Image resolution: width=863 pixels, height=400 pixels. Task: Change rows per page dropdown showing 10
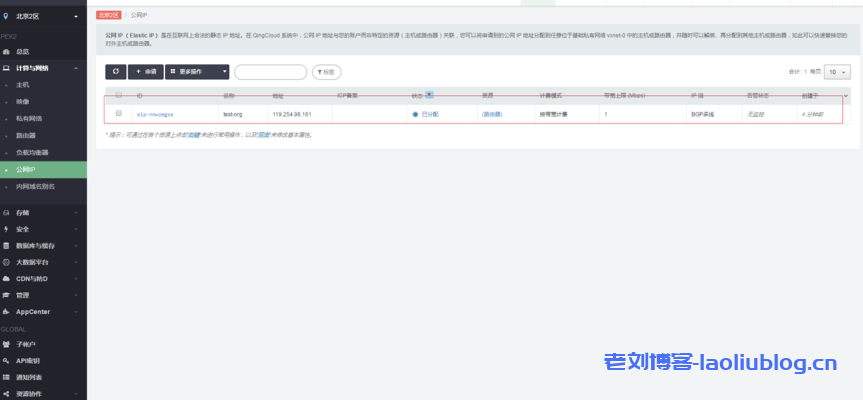[x=838, y=72]
